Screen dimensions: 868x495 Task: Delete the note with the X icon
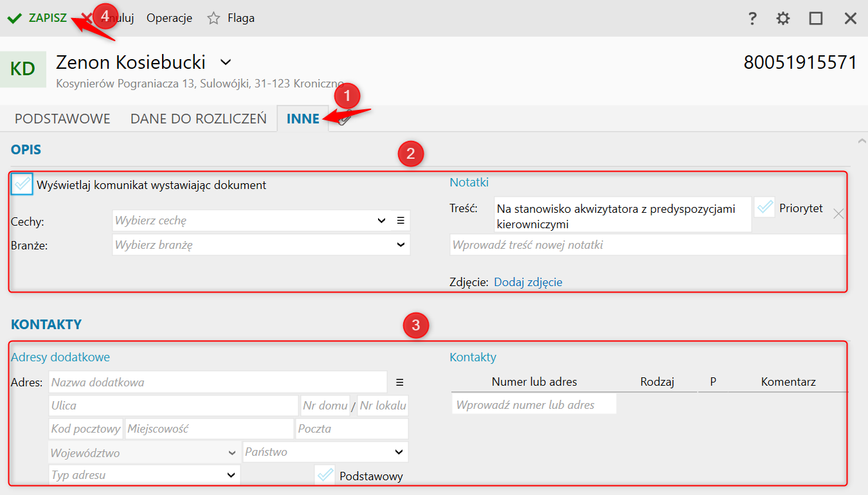838,214
